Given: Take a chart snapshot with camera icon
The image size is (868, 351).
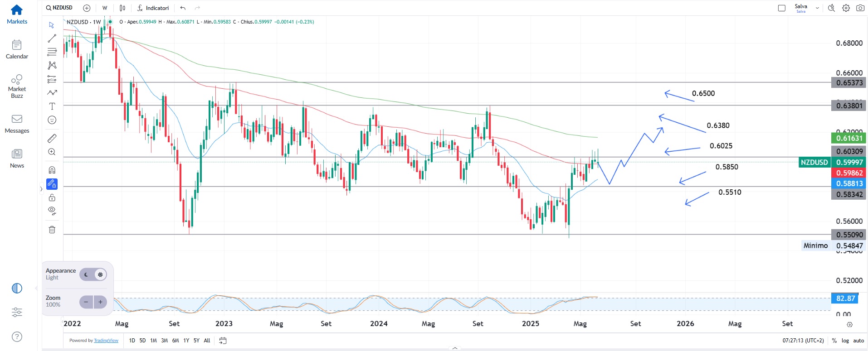Looking at the screenshot, I should [860, 8].
